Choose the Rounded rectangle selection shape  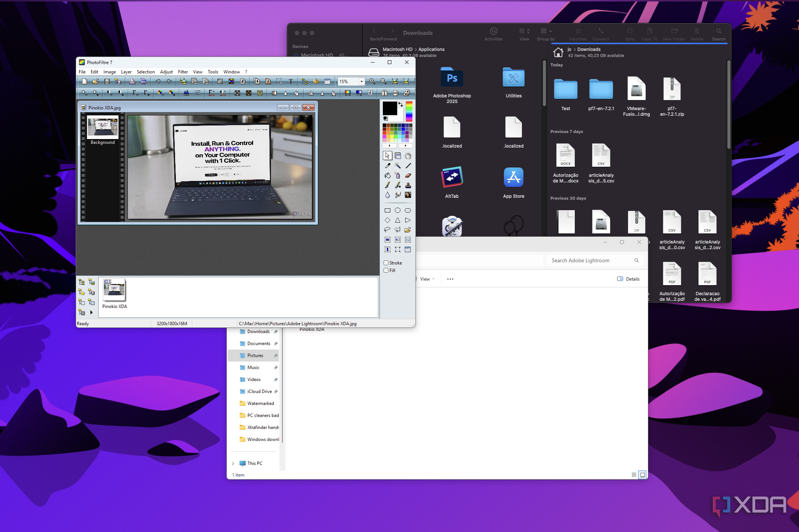pos(408,210)
